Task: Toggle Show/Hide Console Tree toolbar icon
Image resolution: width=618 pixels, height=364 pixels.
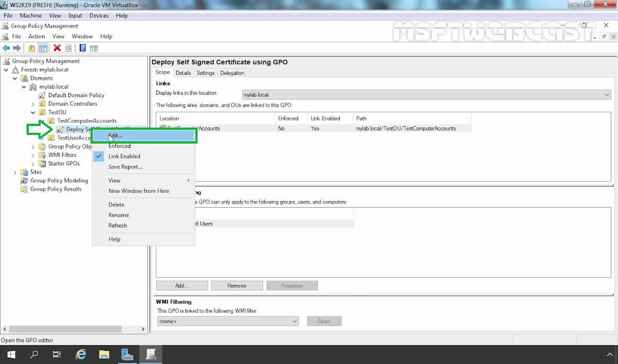Action: coord(43,48)
